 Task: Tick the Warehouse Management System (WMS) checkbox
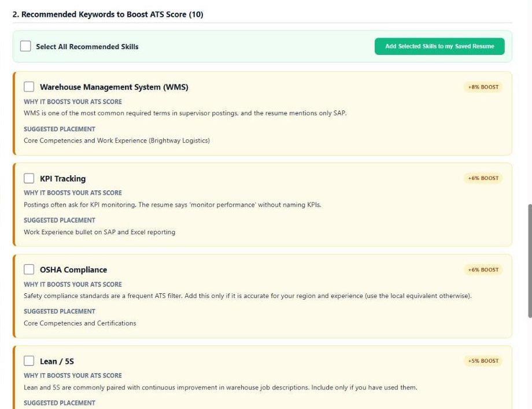(29, 87)
